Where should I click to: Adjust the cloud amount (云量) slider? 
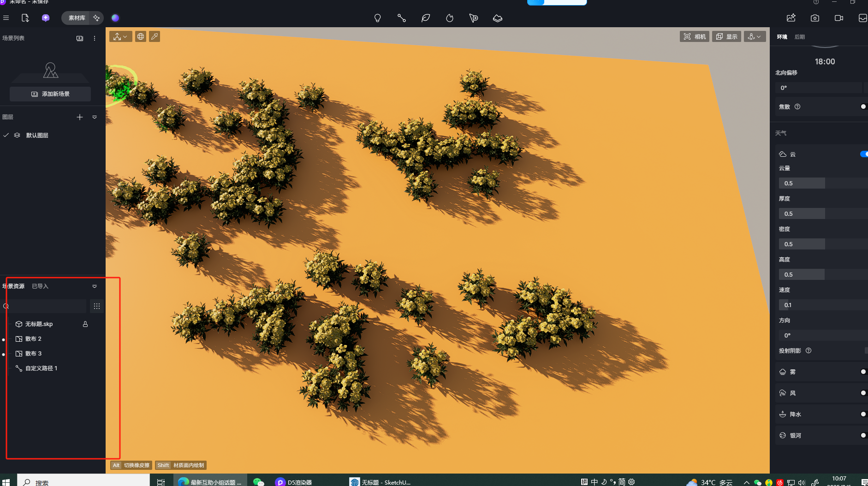pos(821,183)
